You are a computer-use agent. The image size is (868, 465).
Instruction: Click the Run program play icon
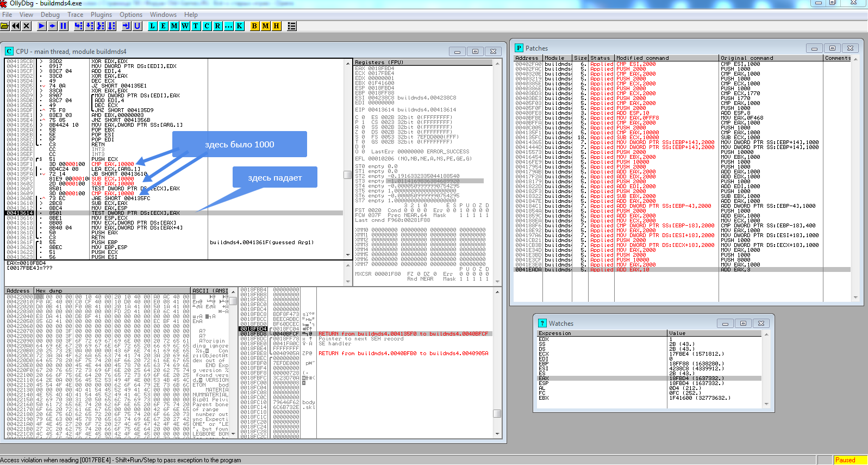pyautogui.click(x=42, y=26)
